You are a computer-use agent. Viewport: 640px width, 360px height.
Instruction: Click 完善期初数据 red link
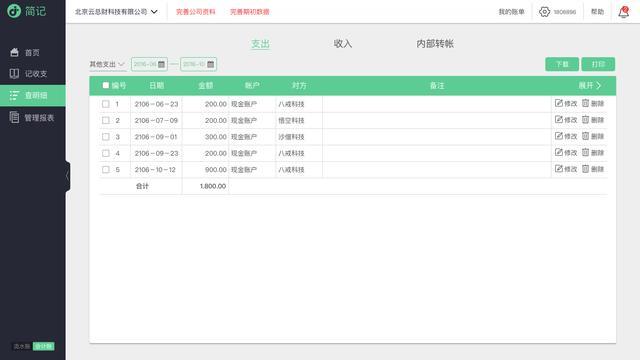tap(250, 12)
